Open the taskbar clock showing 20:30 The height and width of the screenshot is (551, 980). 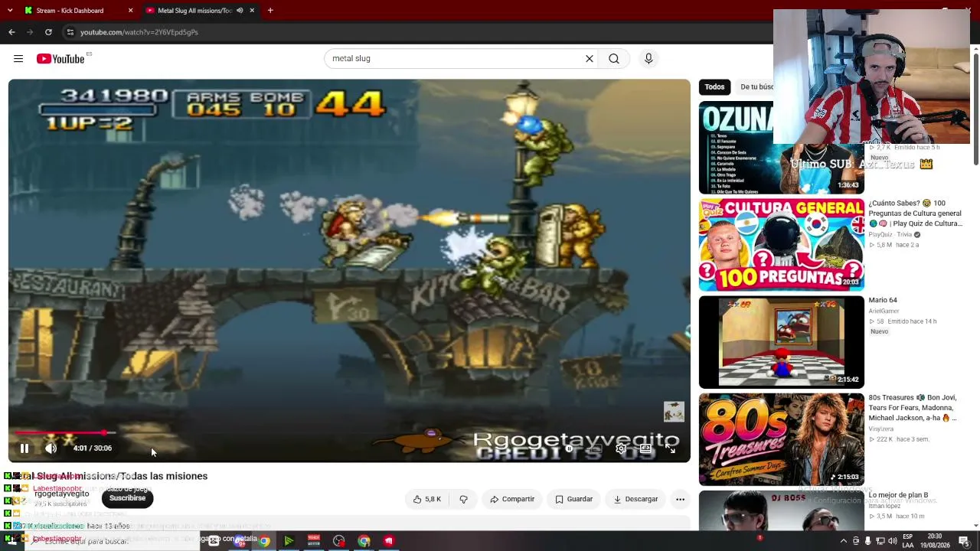coord(935,541)
